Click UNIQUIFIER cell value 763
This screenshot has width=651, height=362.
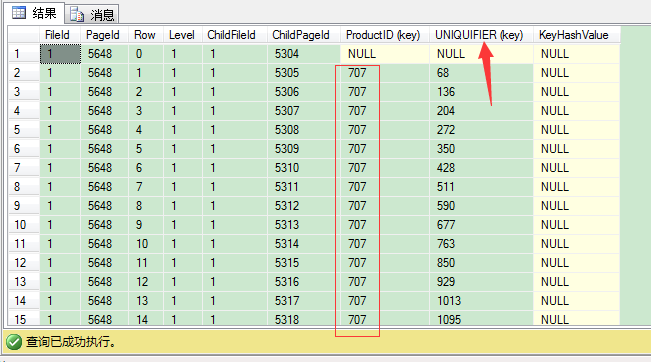tap(481, 244)
